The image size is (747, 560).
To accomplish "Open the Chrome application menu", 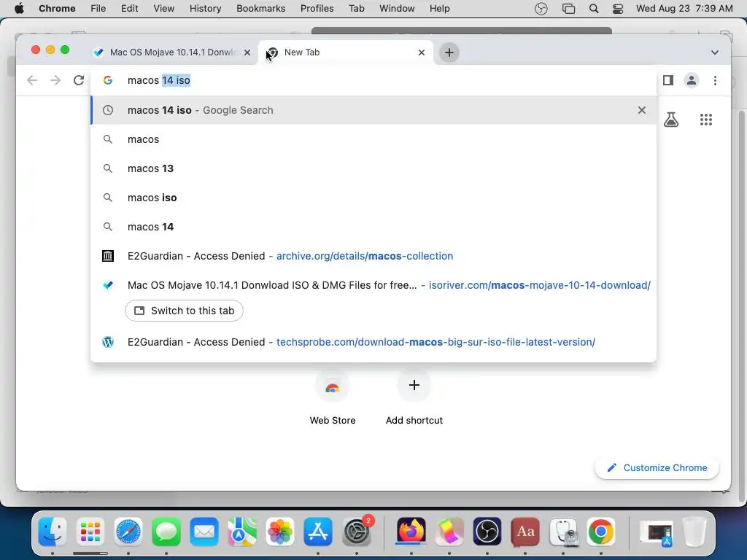I will coord(57,9).
